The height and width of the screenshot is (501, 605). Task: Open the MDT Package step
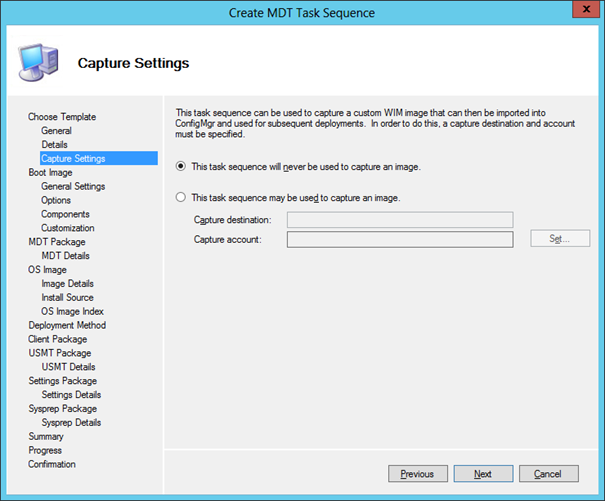coord(57,242)
